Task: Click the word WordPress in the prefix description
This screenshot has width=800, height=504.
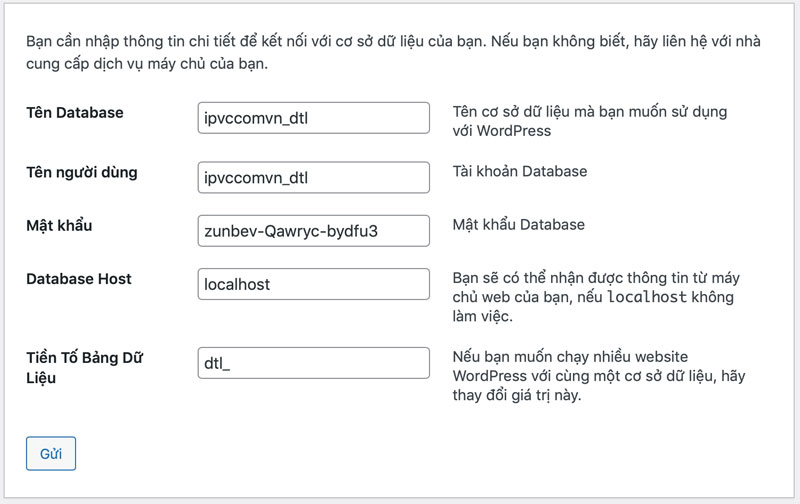Action: [x=493, y=375]
